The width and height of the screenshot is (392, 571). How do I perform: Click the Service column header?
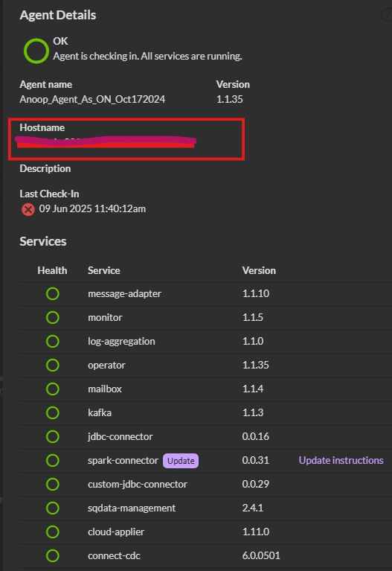point(103,270)
